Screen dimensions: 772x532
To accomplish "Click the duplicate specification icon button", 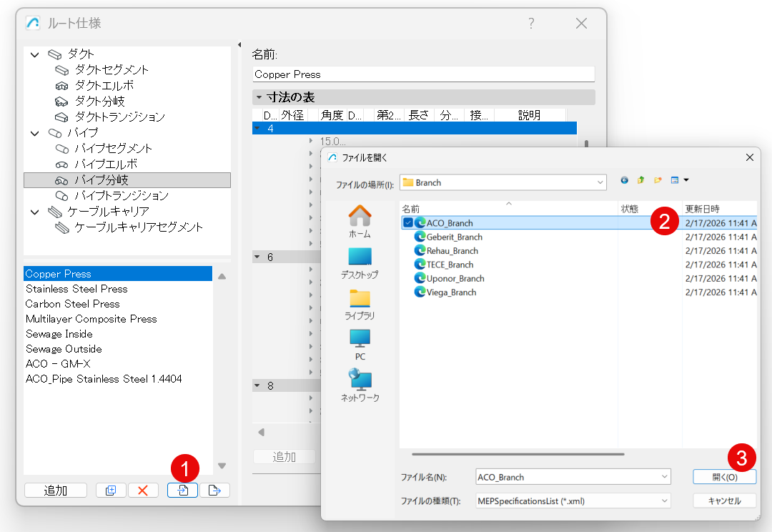I will coord(111,490).
